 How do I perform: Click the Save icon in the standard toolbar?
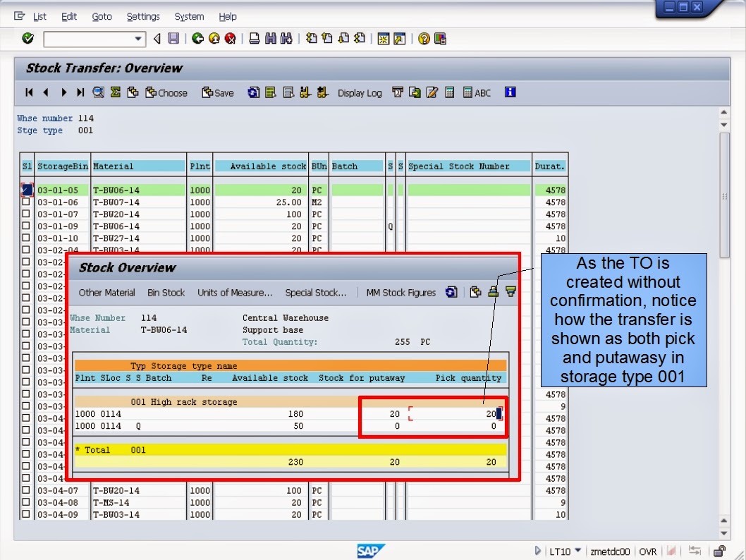[x=173, y=39]
